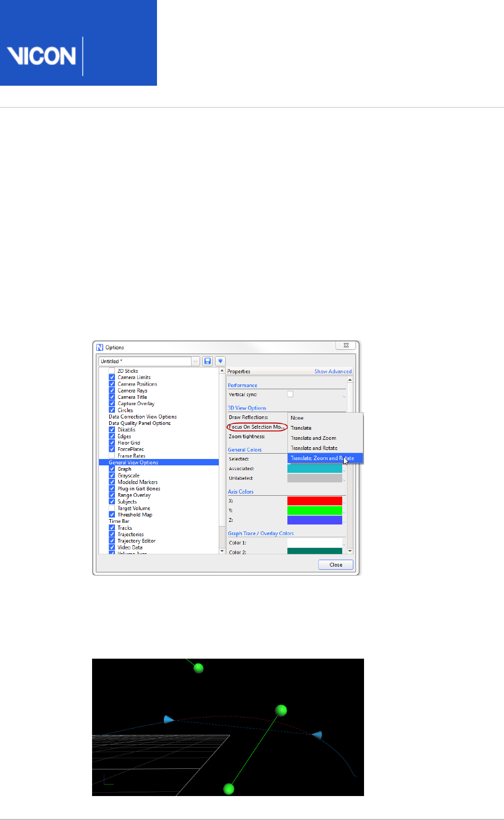Toggle Capture Overlay checkbox
Screen dimensions: 504x820
(112, 404)
